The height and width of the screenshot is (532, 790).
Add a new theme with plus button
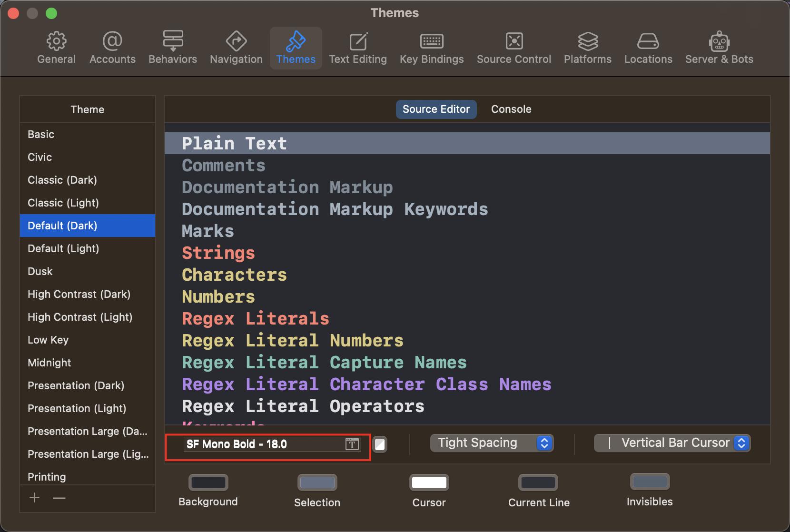pos(34,498)
